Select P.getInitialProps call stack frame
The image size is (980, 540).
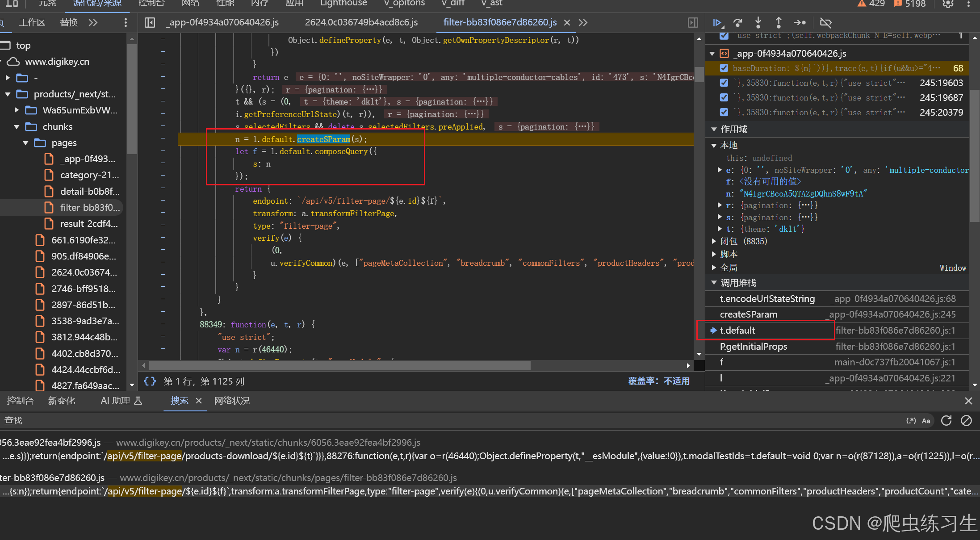pos(754,347)
